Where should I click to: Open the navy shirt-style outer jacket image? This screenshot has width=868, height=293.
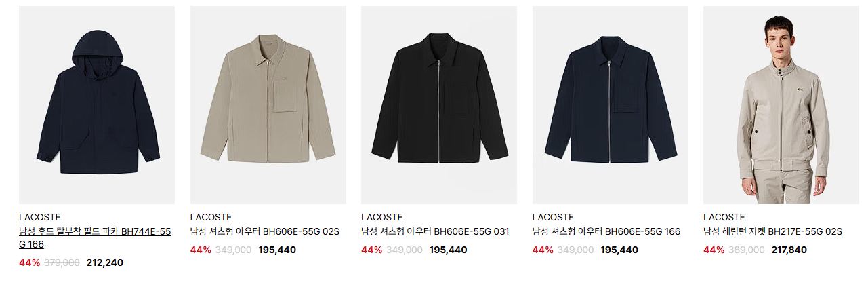click(611, 105)
